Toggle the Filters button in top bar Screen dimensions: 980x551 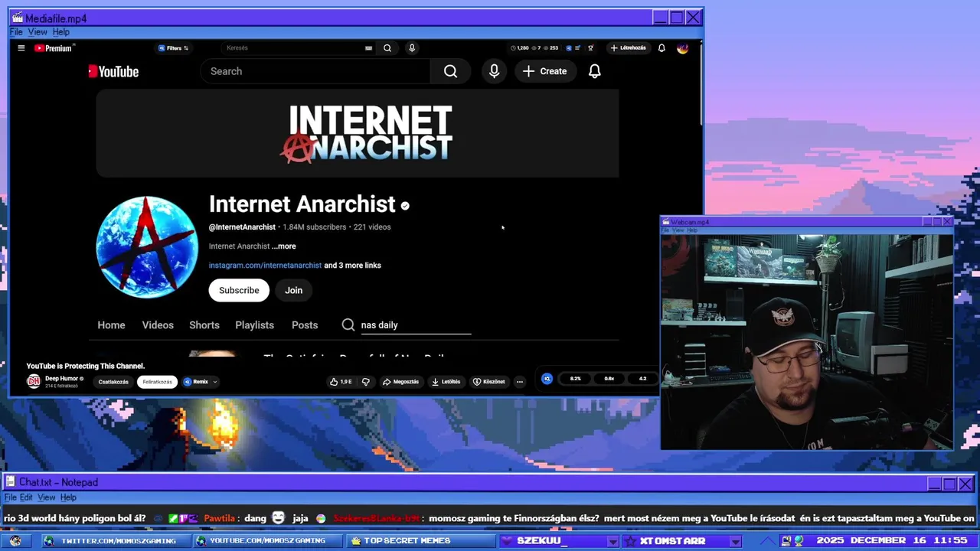(x=173, y=48)
